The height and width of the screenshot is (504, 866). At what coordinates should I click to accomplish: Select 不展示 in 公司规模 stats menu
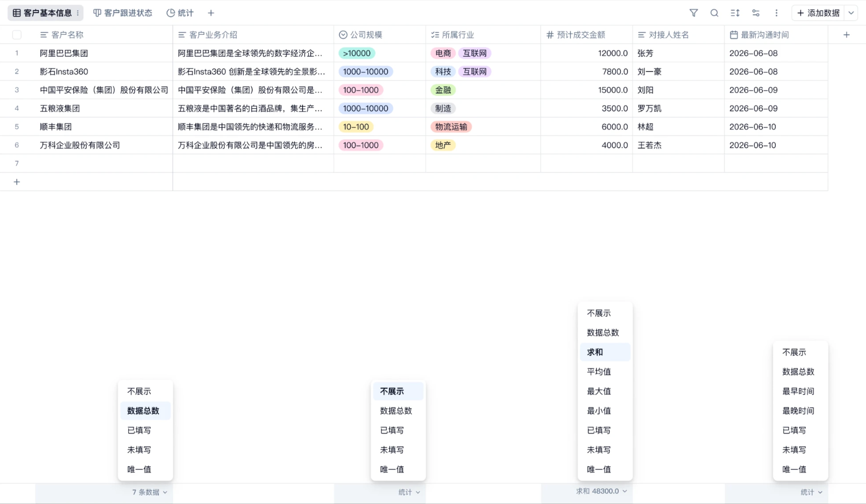tap(398, 391)
